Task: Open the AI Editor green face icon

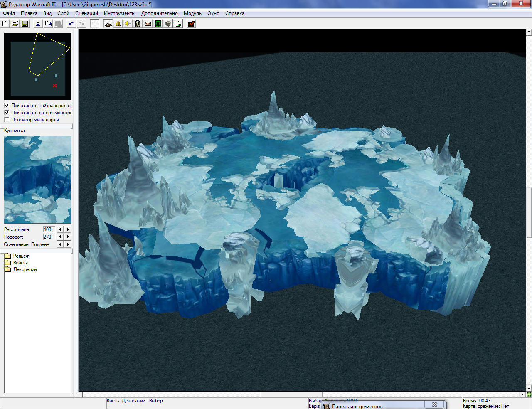Action: [x=158, y=24]
